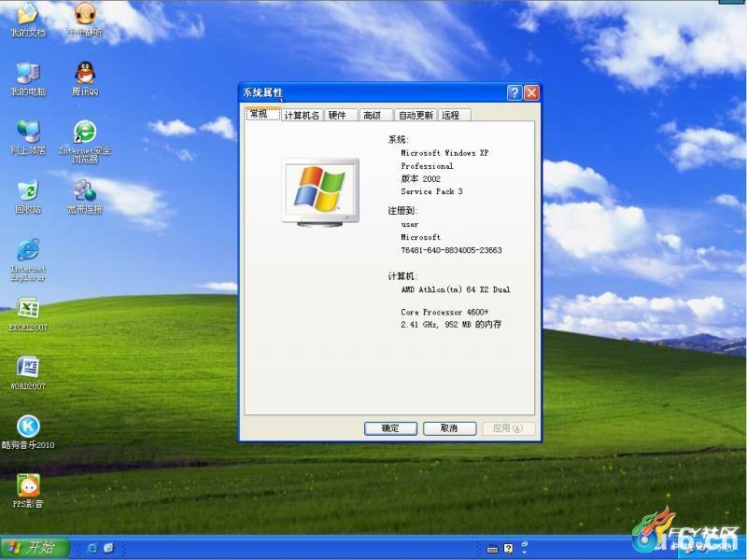Click the 'Service Pack 3' text
Viewport: 747px width, 560px height.
[x=431, y=191]
